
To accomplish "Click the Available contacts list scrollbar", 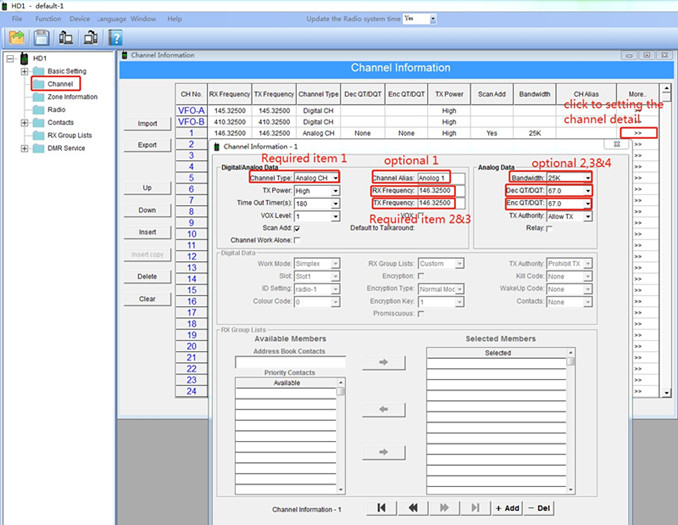I will coord(341,436).
